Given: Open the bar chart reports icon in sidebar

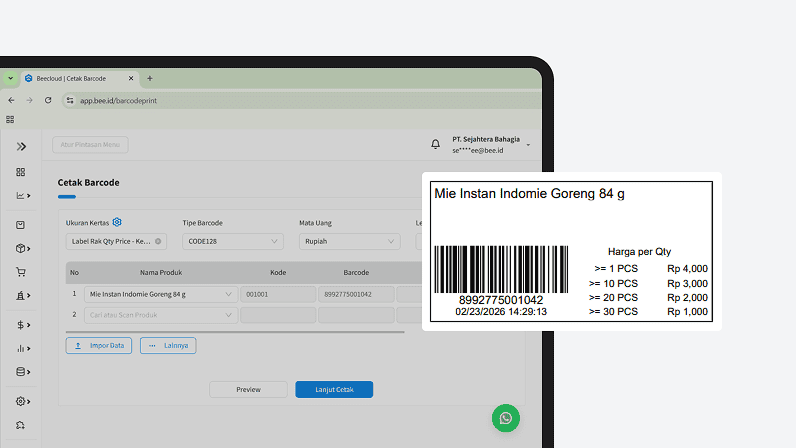Looking at the screenshot, I should (23, 348).
